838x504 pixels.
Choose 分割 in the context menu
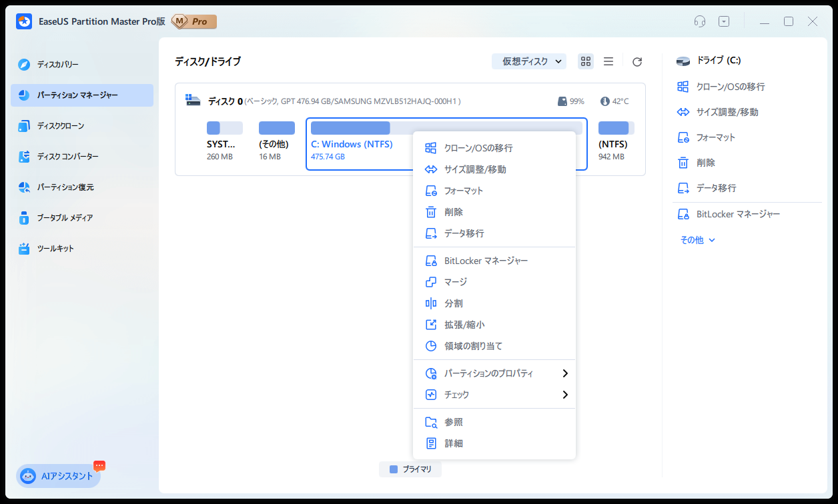point(494,303)
